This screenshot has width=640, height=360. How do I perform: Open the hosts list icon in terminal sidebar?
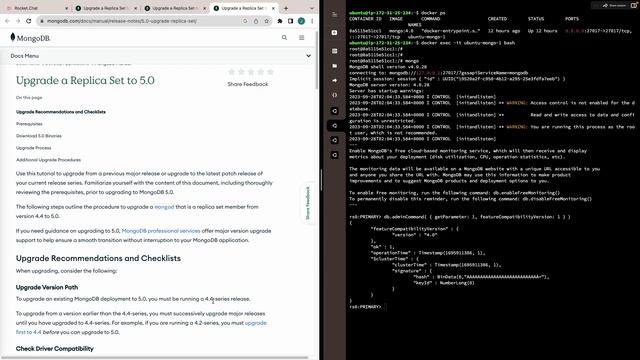tap(335, 51)
